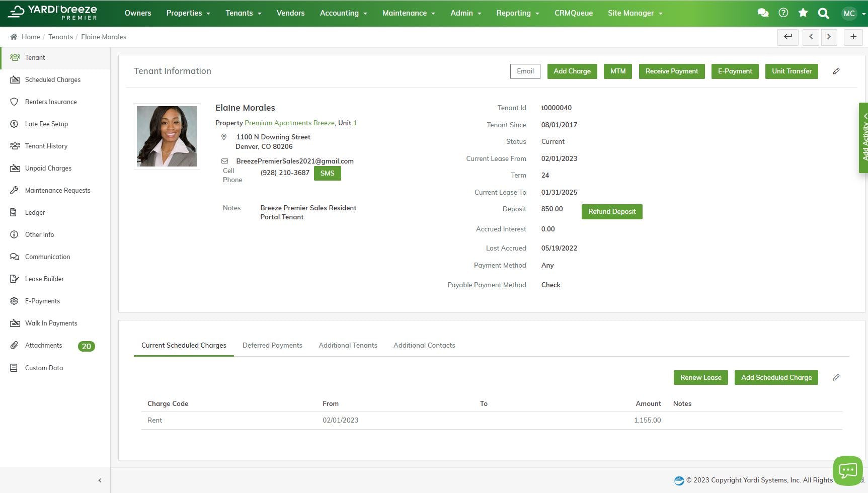Open Unpaid Charges in sidebar
The width and height of the screenshot is (868, 493).
(55, 168)
